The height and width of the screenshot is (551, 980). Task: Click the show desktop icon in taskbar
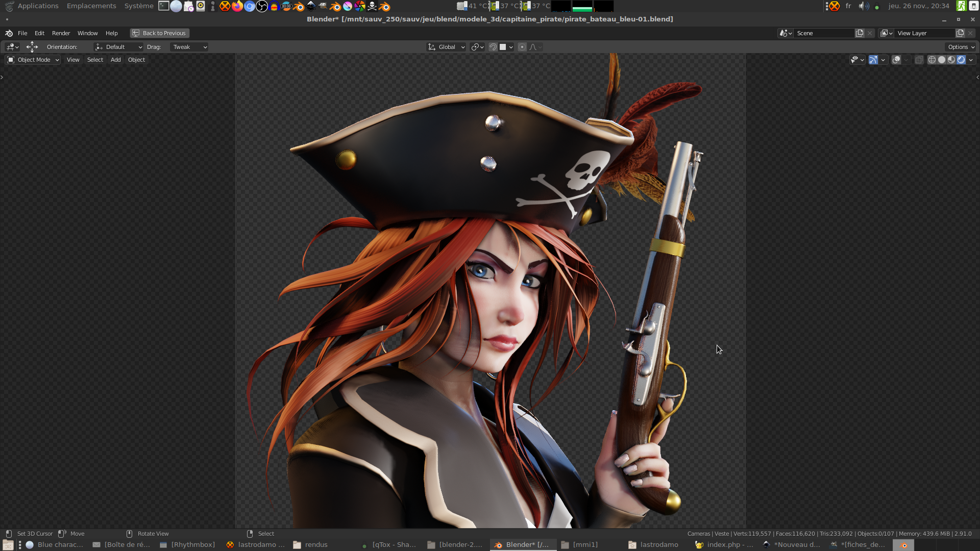(8, 545)
